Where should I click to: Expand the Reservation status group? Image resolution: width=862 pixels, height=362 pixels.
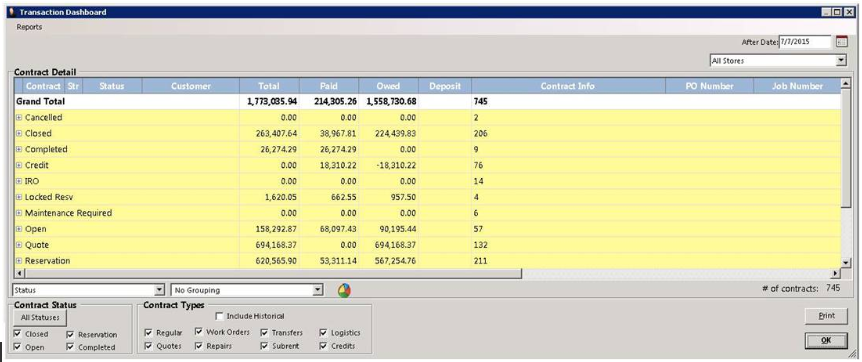point(19,261)
